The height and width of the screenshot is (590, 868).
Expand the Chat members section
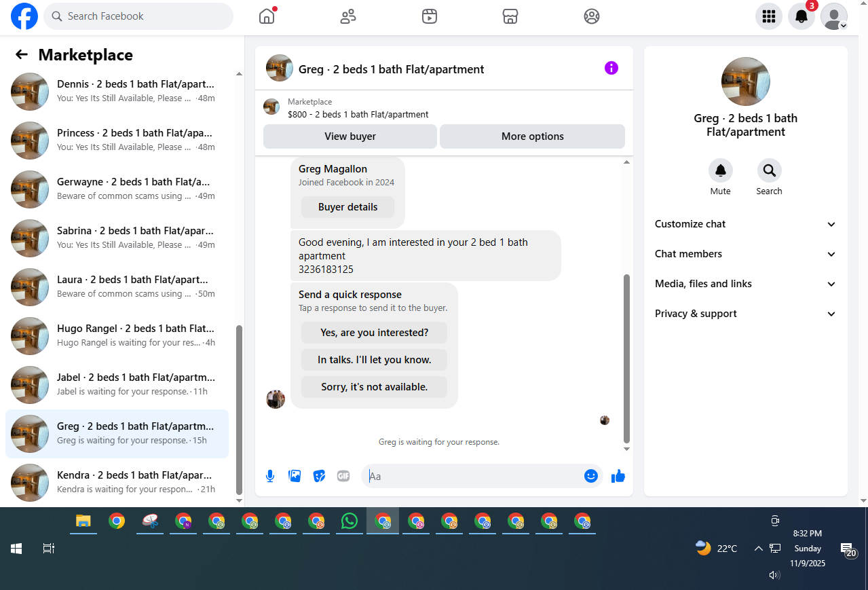(x=745, y=254)
